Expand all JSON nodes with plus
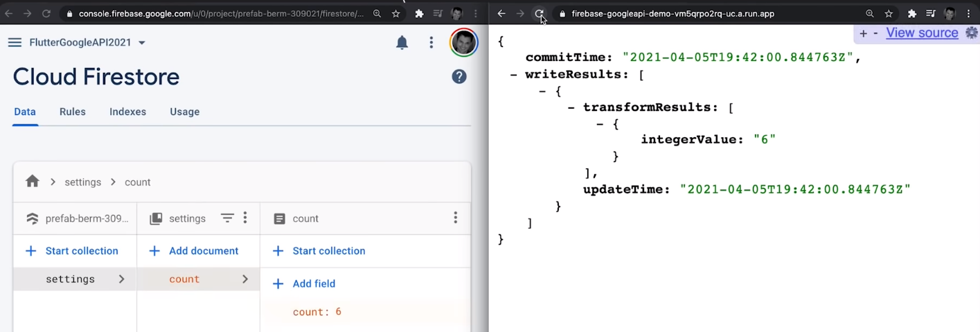The width and height of the screenshot is (980, 332). pyautogui.click(x=863, y=33)
